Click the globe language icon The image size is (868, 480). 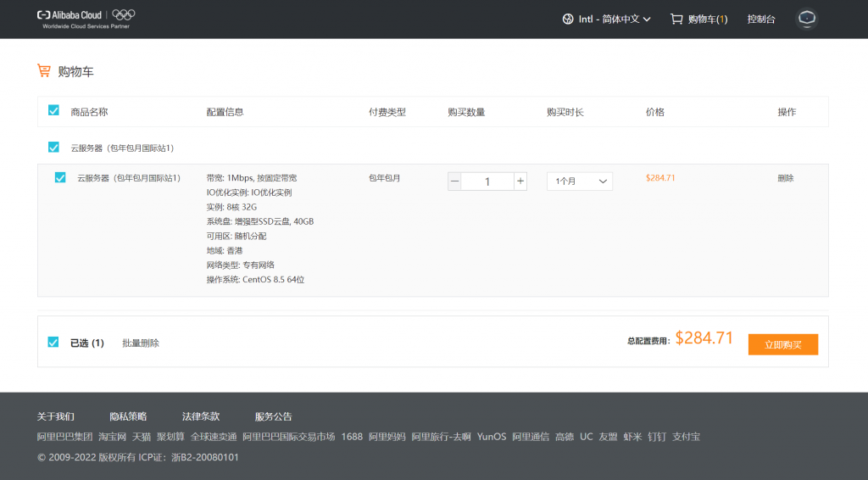tap(567, 19)
